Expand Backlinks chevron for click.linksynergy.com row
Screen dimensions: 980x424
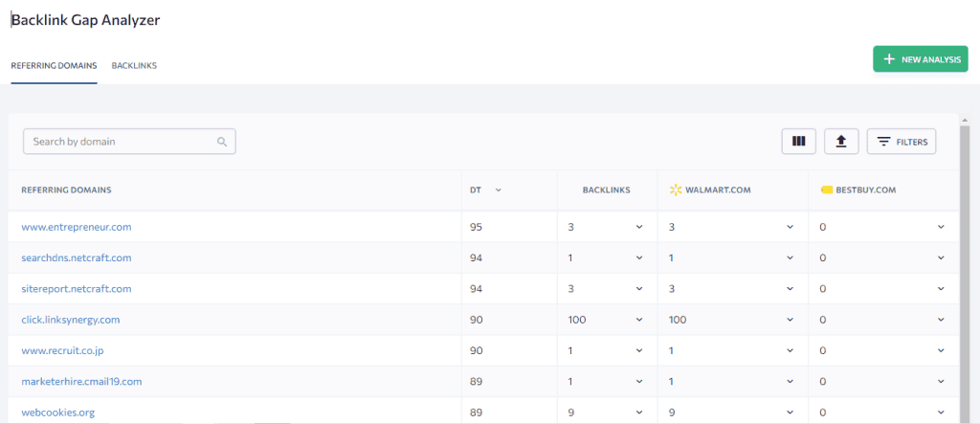[x=638, y=320]
